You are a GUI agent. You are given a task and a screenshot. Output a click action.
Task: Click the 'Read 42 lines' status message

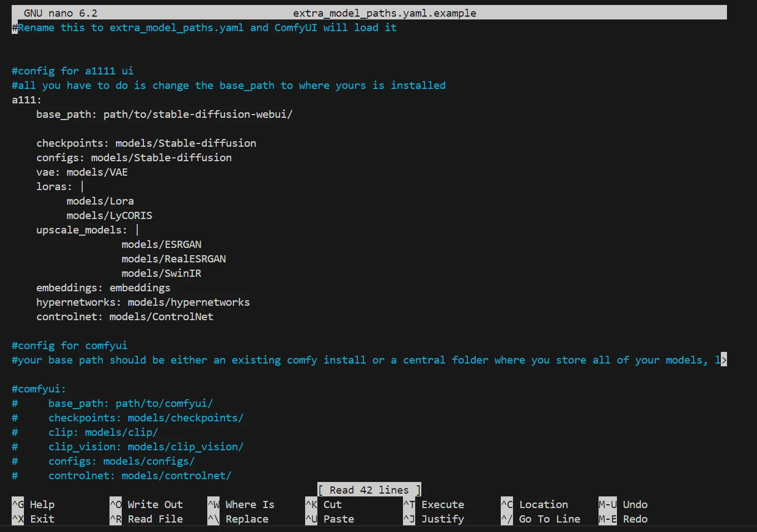click(x=369, y=490)
